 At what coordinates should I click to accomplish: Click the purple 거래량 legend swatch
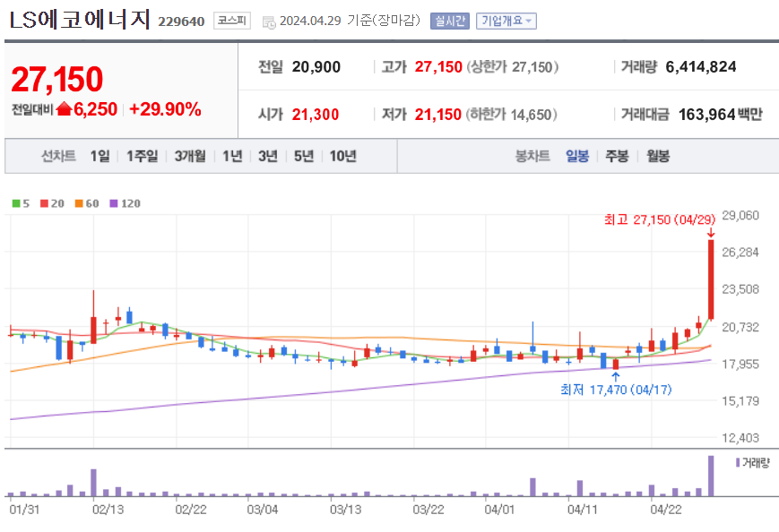pos(738,462)
